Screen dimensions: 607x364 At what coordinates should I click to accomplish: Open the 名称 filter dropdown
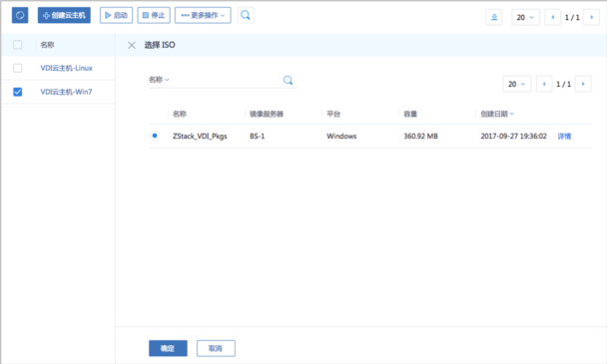(159, 80)
